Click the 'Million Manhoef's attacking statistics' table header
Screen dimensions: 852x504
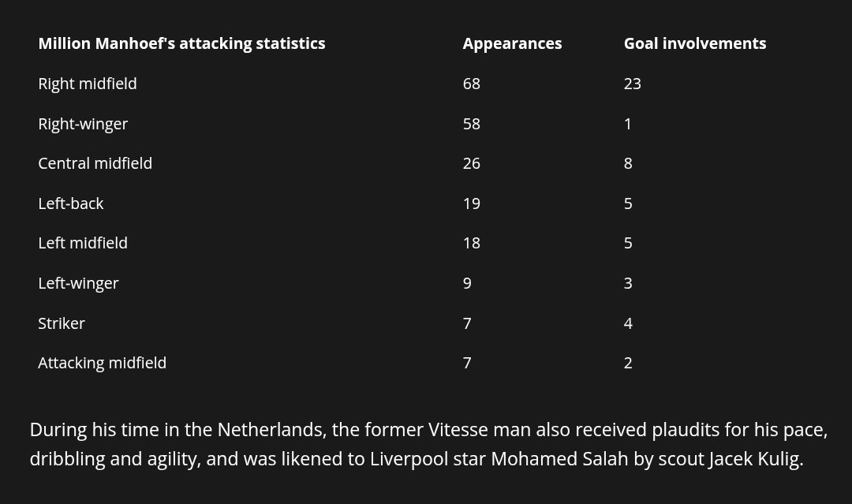point(181,44)
